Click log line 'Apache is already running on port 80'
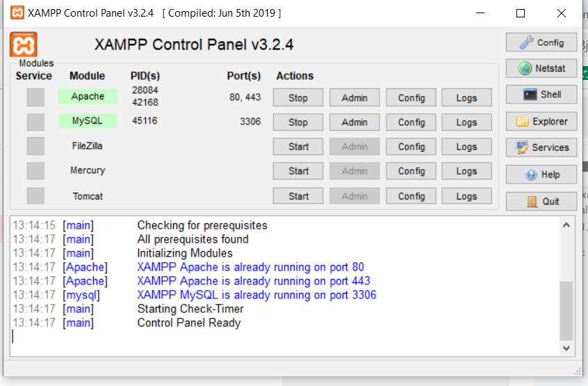 tap(250, 266)
